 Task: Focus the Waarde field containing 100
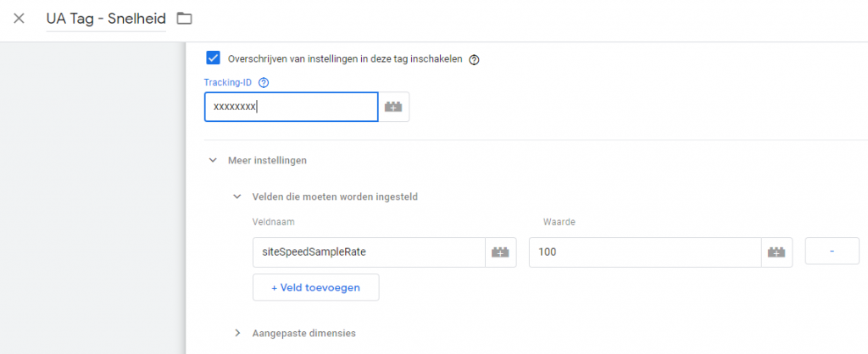(x=645, y=252)
